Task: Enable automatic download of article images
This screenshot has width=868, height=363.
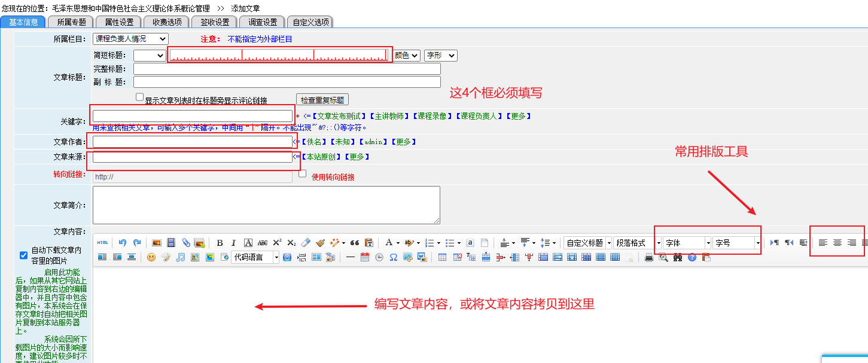Action: click(x=24, y=255)
